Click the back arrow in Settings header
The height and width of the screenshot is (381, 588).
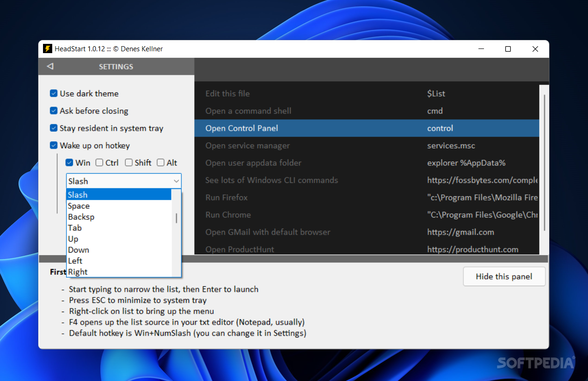50,67
